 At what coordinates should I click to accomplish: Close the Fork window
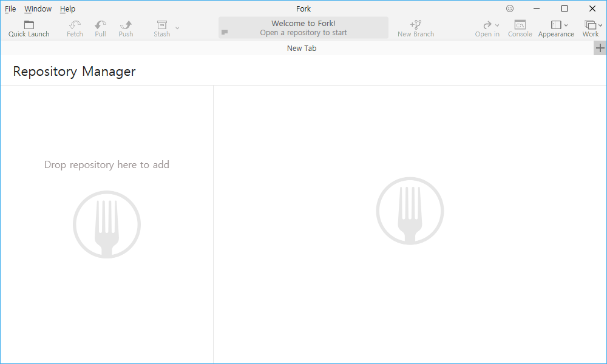click(x=592, y=8)
